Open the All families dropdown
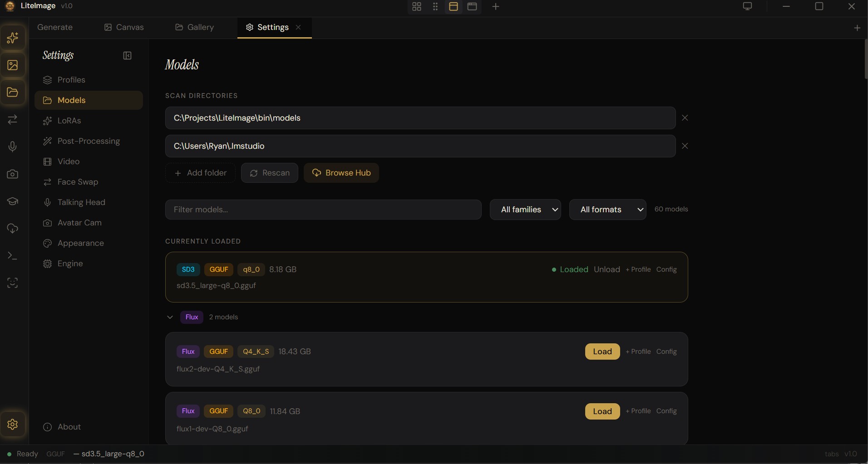This screenshot has height=464, width=868. coord(525,210)
